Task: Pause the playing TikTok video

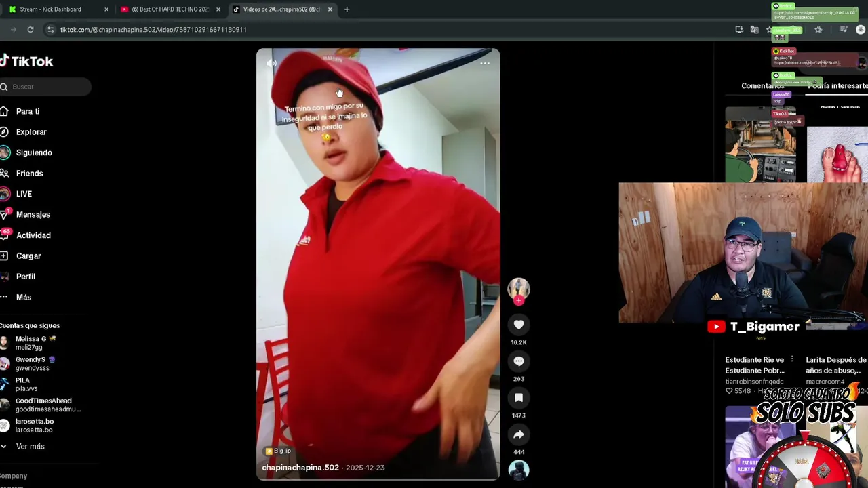Action: point(378,264)
